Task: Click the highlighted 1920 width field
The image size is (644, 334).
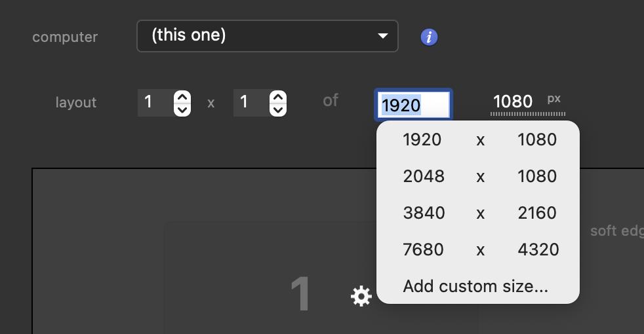Action: [x=413, y=105]
